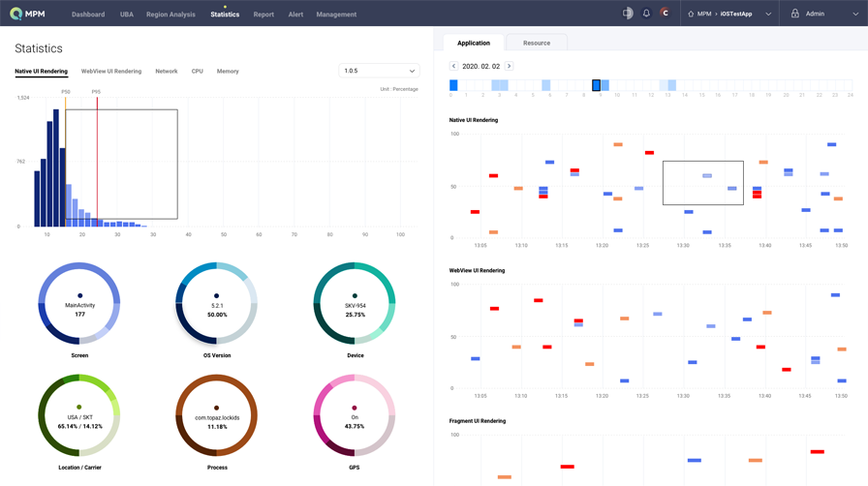
Task: Open the 1.0.5 version dropdown
Action: (x=379, y=71)
